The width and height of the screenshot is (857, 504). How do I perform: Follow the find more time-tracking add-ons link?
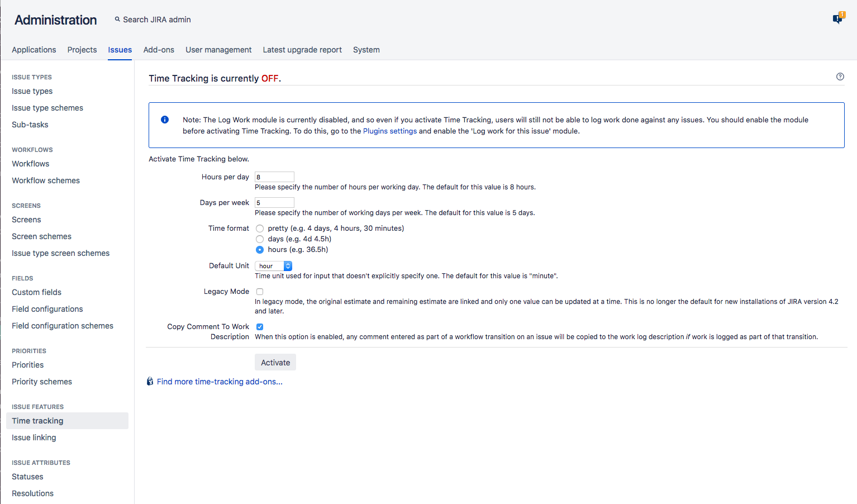pyautogui.click(x=220, y=381)
